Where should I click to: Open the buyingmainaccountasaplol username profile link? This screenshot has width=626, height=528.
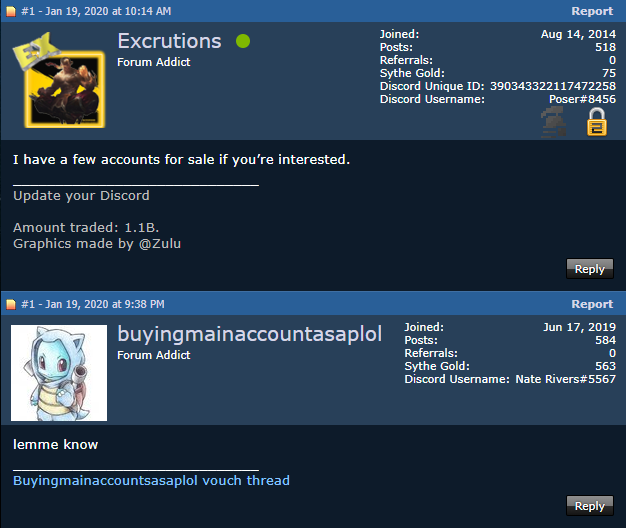[x=250, y=334]
